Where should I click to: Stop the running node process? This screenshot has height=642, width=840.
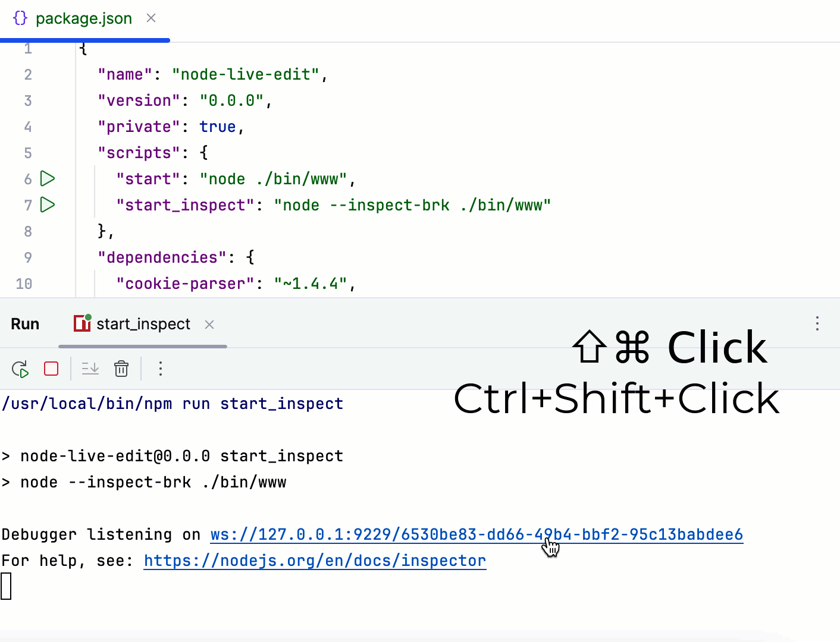click(51, 369)
